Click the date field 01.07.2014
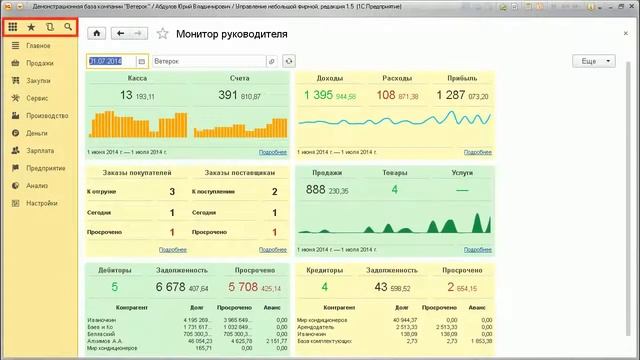The height and width of the screenshot is (360, 640). pos(111,61)
